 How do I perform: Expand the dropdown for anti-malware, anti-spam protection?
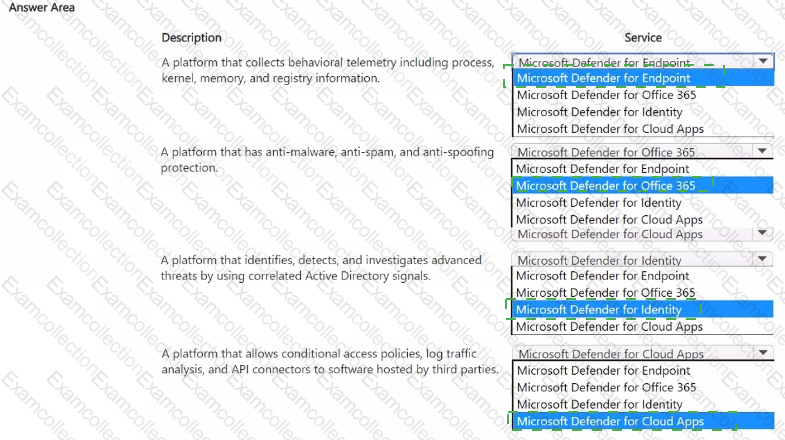(641, 152)
